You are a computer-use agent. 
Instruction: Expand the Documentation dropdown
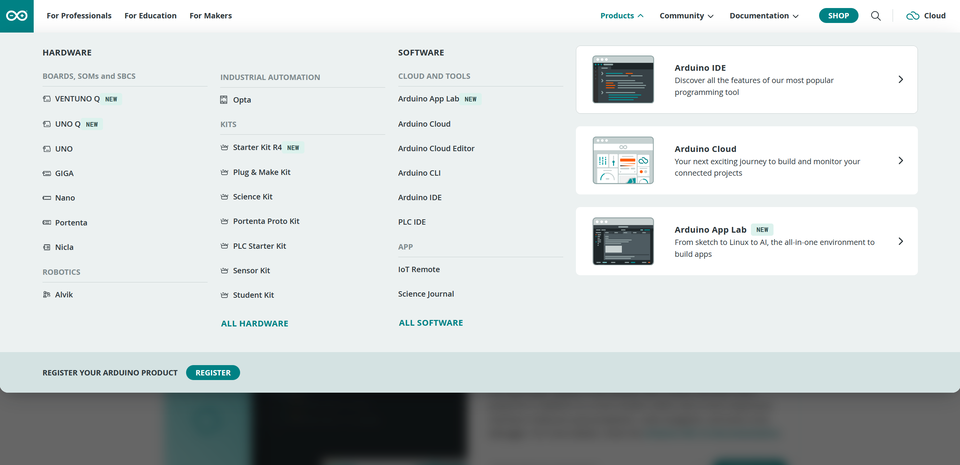point(764,16)
